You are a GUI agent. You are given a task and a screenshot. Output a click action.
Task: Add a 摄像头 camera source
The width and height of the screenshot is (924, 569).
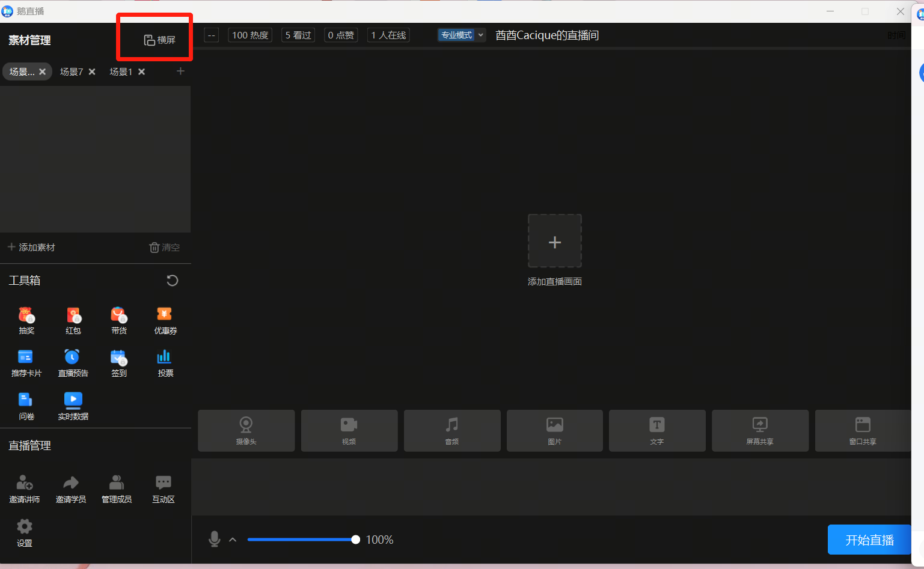[x=246, y=430]
